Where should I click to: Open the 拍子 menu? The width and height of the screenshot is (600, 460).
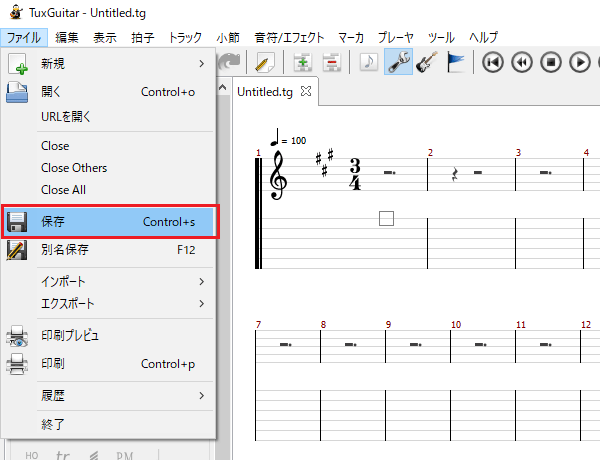(x=142, y=38)
